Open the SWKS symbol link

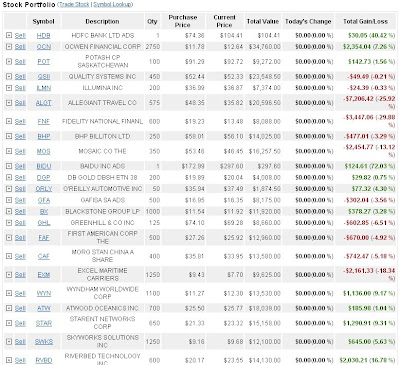coord(44,342)
